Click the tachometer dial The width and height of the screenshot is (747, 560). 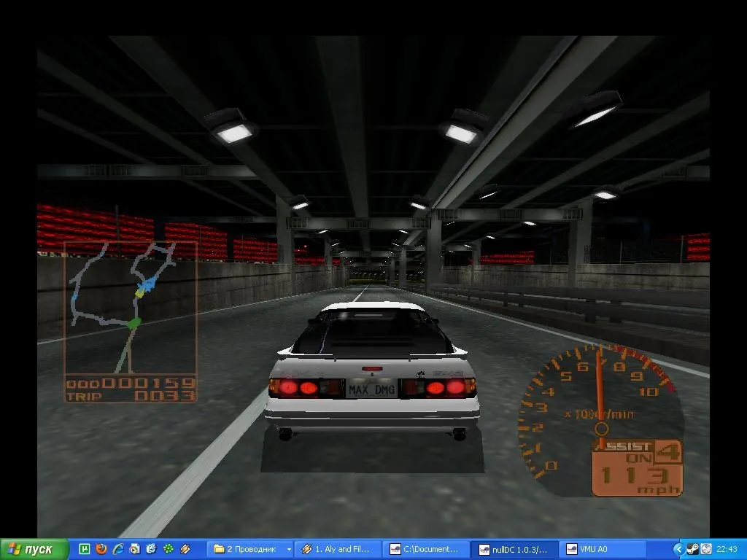coord(601,419)
